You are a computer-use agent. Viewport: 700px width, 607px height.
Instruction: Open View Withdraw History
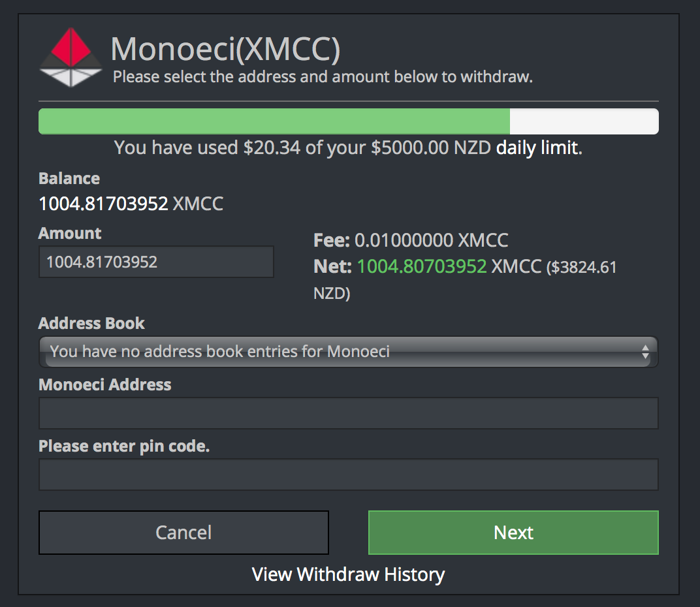click(348, 574)
